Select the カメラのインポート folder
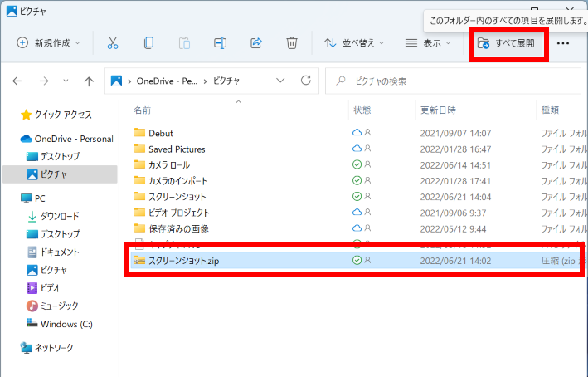The width and height of the screenshot is (588, 377). tap(171, 181)
